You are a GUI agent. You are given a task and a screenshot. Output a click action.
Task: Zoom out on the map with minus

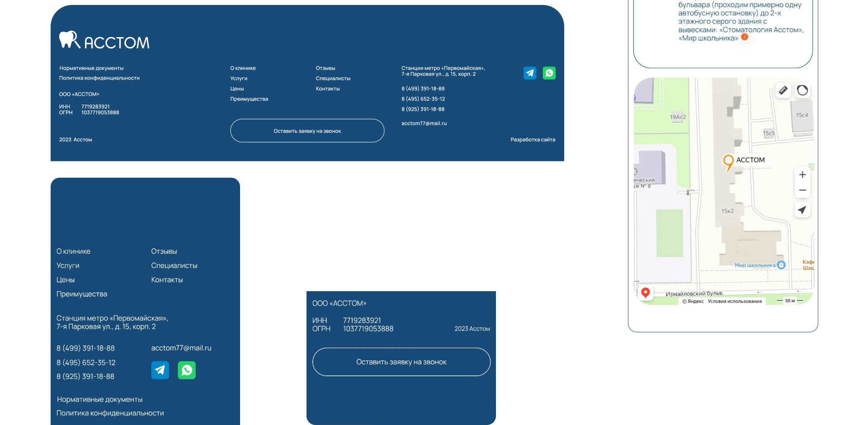pos(802,190)
